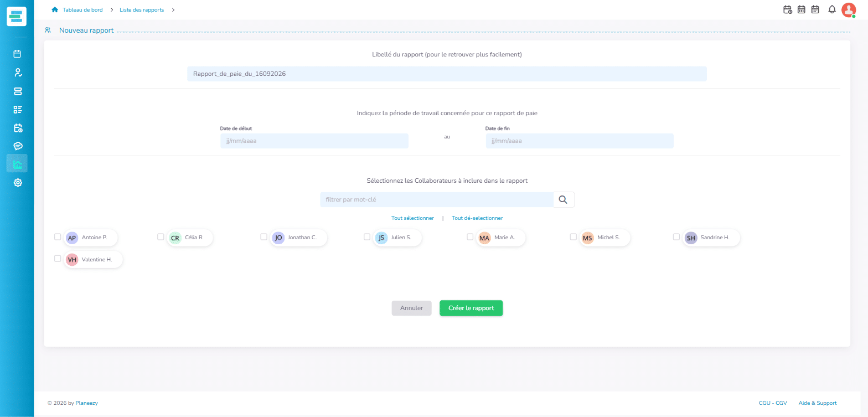868x417 pixels.
Task: Open the checklist icon in the sidebar
Action: tap(17, 110)
